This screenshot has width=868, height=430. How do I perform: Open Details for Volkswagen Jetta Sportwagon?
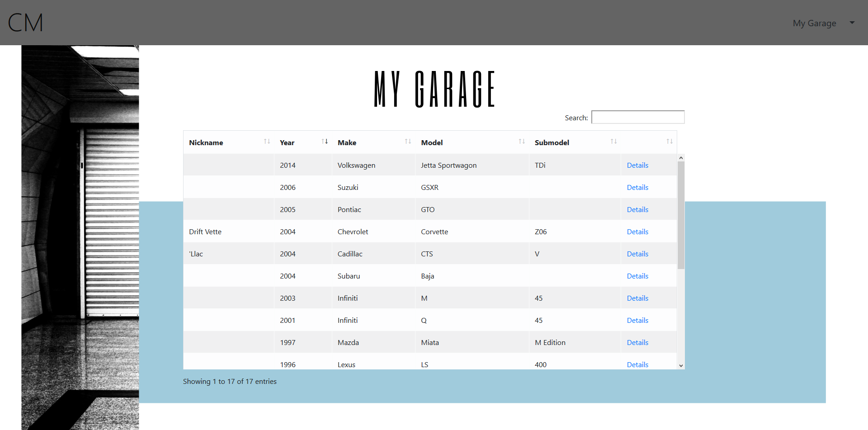637,165
